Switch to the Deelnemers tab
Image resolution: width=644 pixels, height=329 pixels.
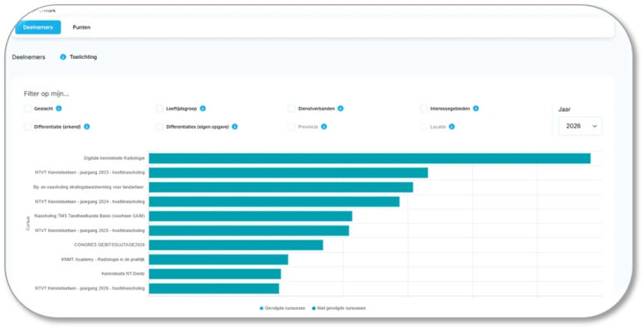38,27
